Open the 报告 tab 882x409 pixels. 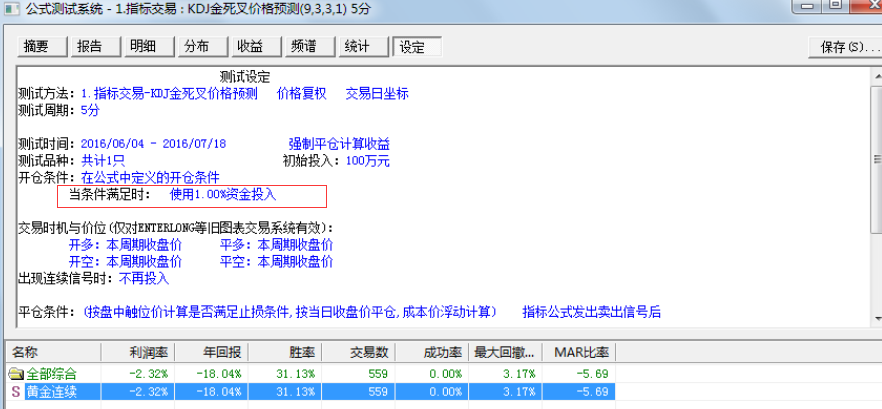[x=96, y=47]
